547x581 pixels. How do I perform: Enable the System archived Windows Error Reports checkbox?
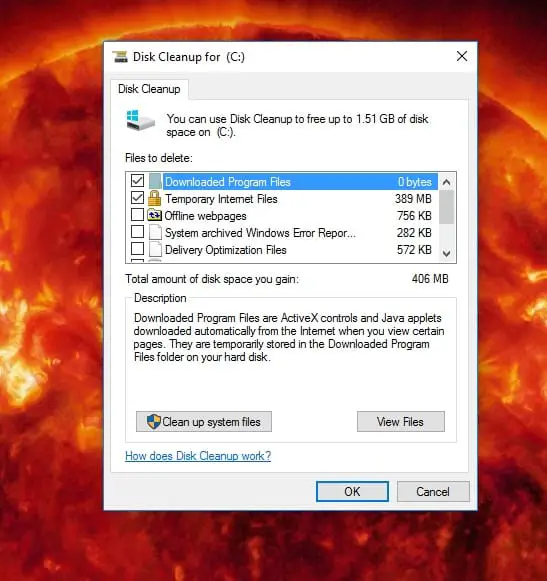pos(137,232)
